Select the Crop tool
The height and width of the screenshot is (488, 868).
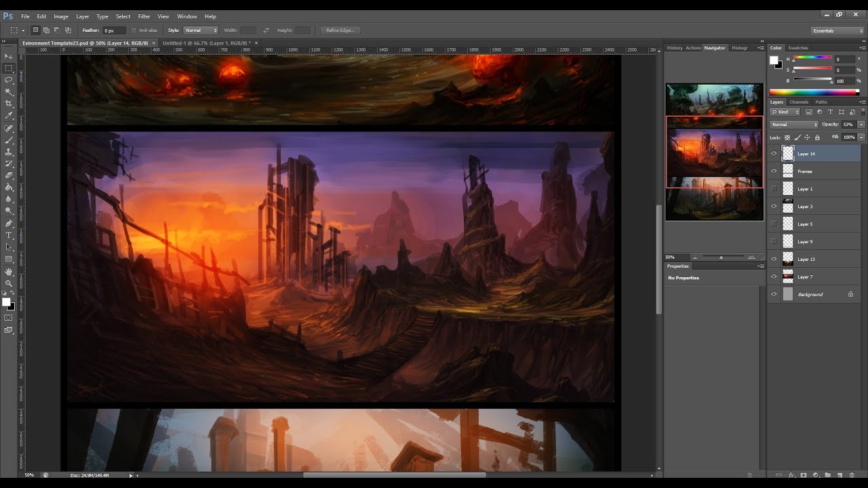pyautogui.click(x=9, y=103)
